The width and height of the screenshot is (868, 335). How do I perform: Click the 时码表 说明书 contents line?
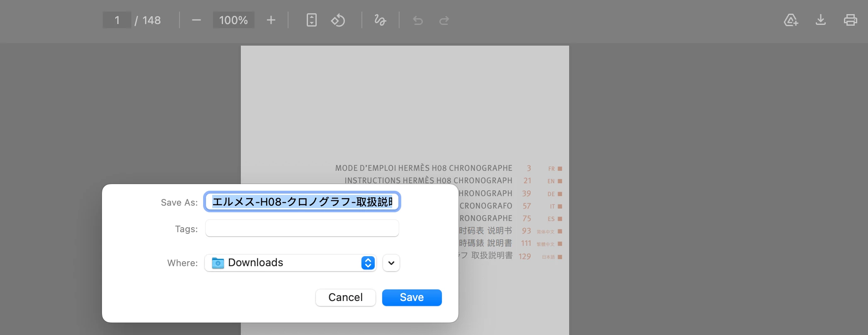pyautogui.click(x=485, y=231)
